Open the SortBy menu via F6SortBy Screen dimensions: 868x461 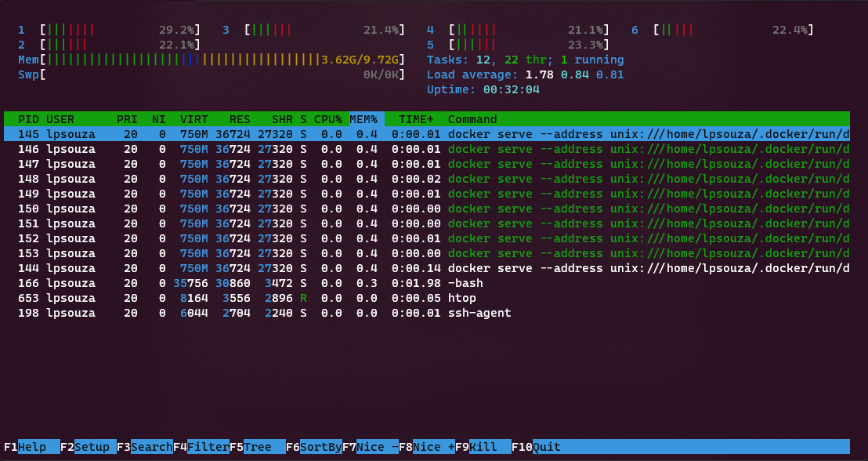pyautogui.click(x=313, y=447)
